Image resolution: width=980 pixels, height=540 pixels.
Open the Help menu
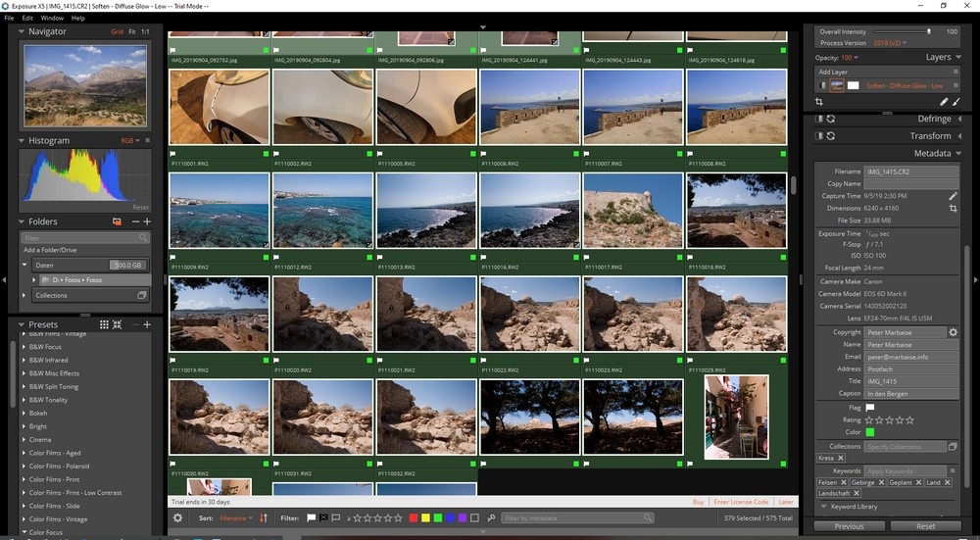tap(78, 18)
